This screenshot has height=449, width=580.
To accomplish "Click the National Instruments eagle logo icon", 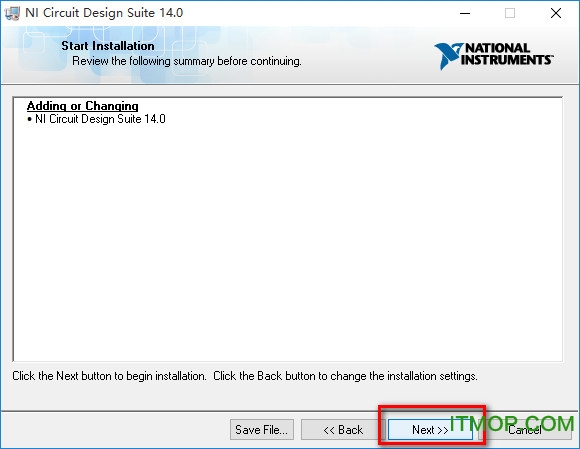I will click(x=448, y=55).
